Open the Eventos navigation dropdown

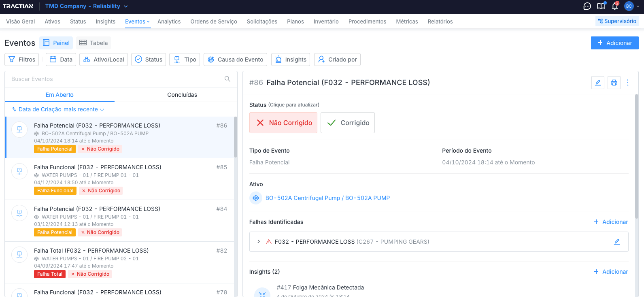coord(137,21)
